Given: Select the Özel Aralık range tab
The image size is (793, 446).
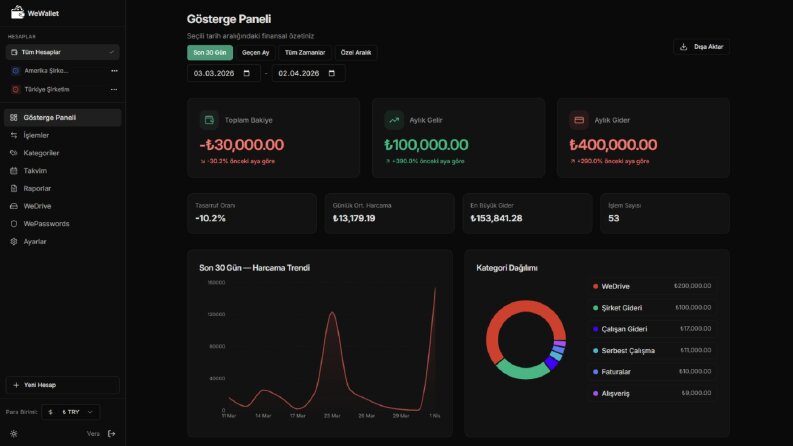Looking at the screenshot, I should click(x=356, y=53).
